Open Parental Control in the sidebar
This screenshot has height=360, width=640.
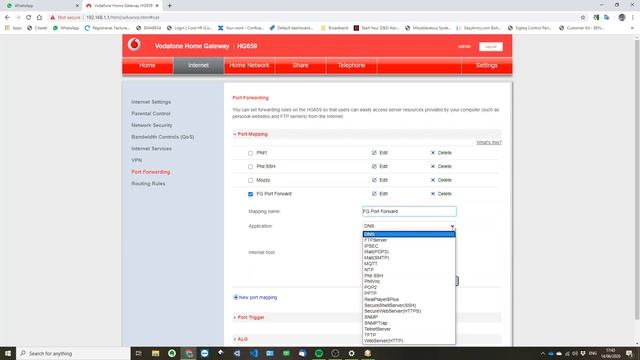pyautogui.click(x=151, y=113)
